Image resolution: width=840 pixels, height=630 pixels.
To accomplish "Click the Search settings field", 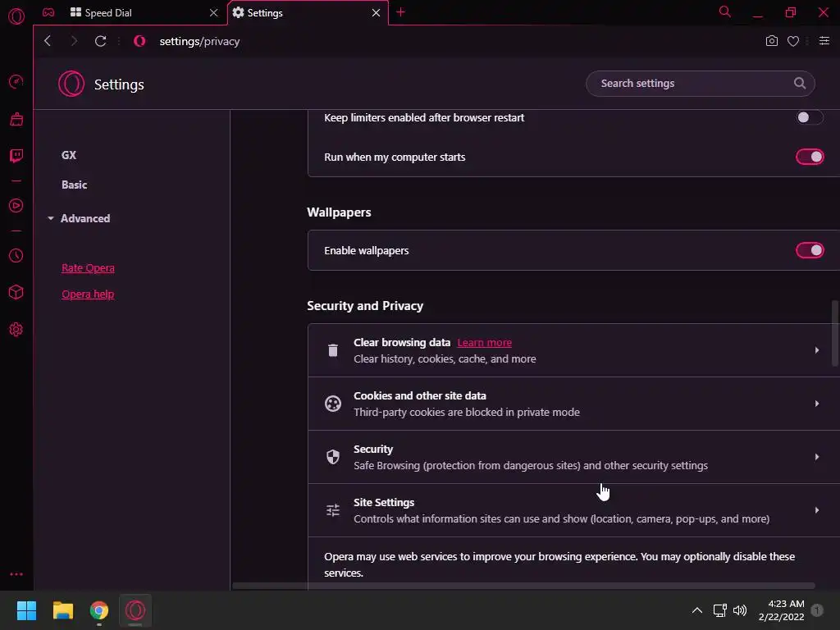I will (x=700, y=83).
